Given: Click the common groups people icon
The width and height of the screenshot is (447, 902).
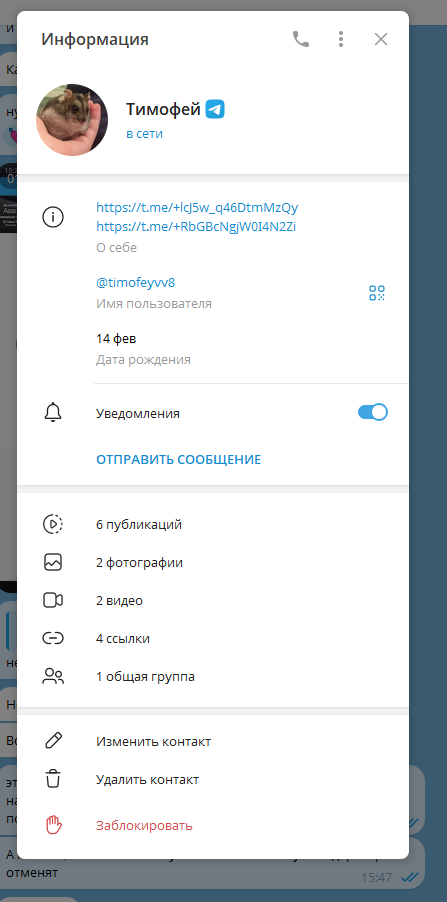Looking at the screenshot, I should [x=53, y=676].
